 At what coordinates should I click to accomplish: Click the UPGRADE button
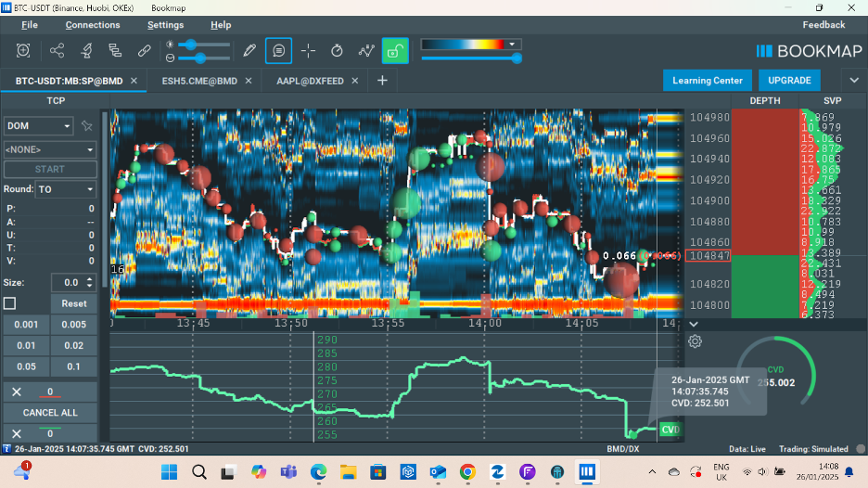point(789,81)
